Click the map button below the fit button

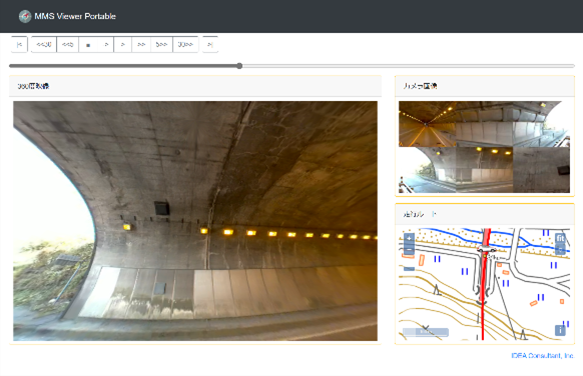[560, 250]
